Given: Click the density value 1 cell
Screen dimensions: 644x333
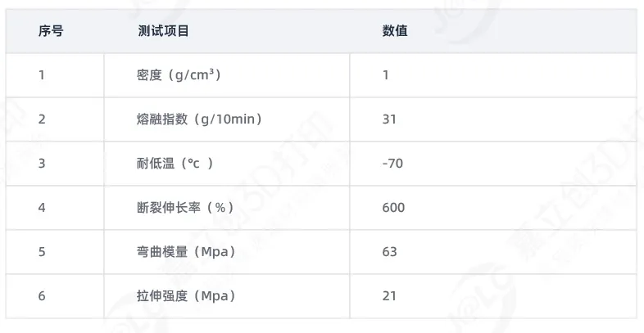Looking at the screenshot, I should [386, 75].
